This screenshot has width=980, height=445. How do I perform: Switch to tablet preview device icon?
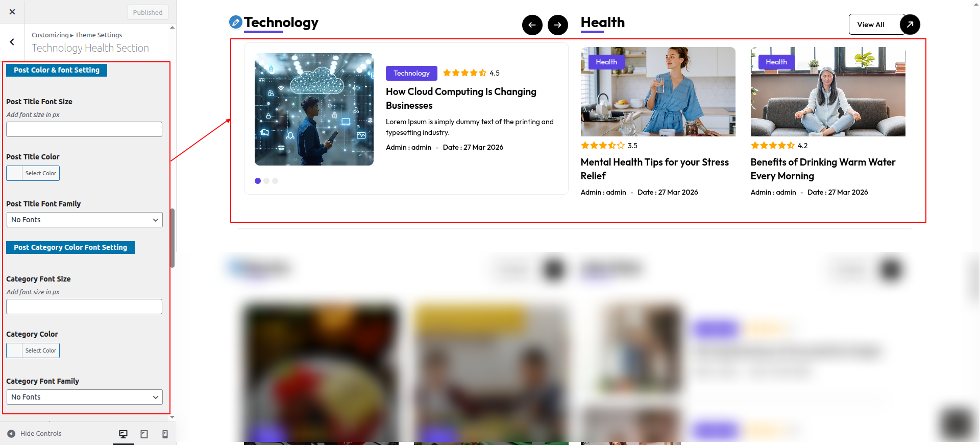pyautogui.click(x=144, y=434)
